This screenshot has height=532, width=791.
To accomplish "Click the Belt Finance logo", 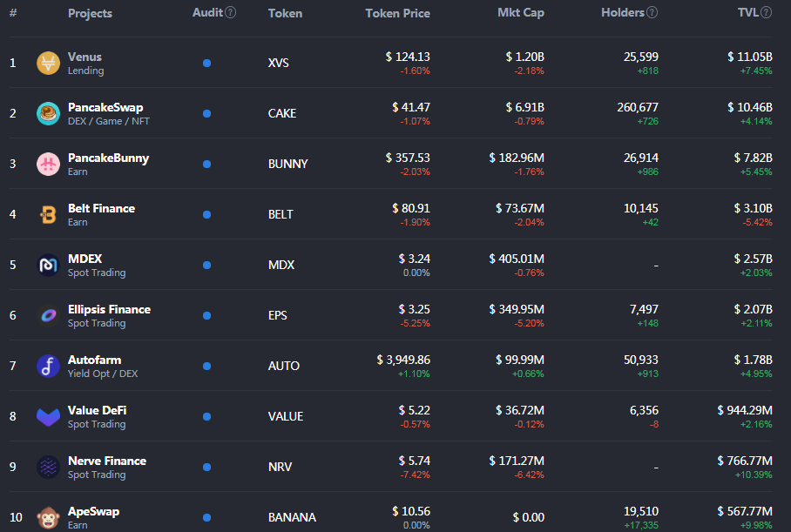I will 49,214.
